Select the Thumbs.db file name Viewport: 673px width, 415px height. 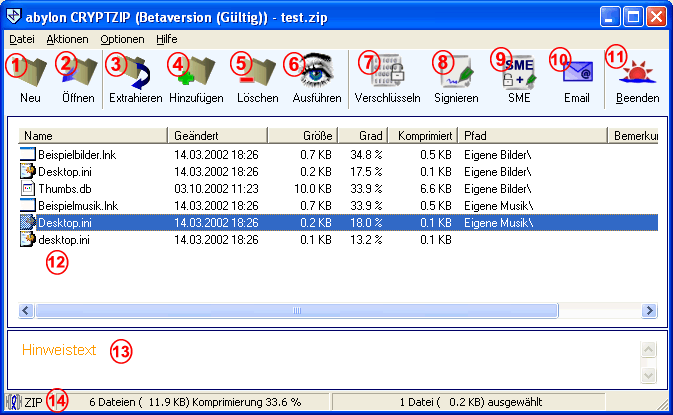[65, 189]
